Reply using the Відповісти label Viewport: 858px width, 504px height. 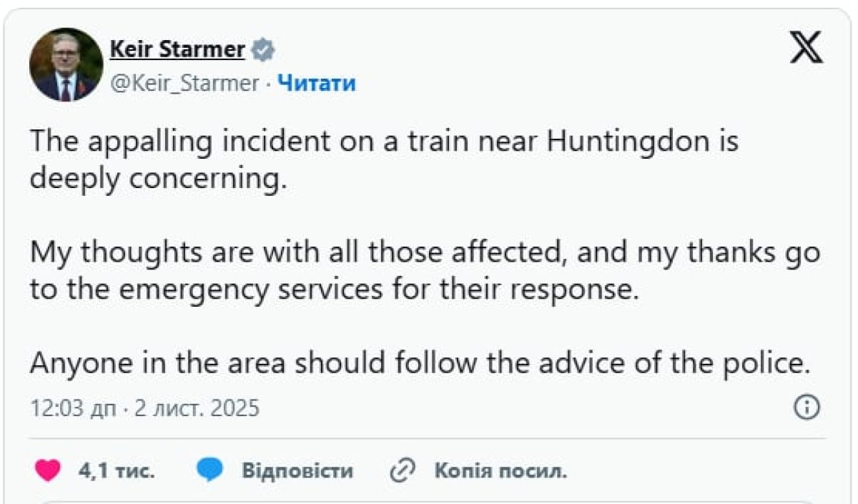tap(297, 471)
